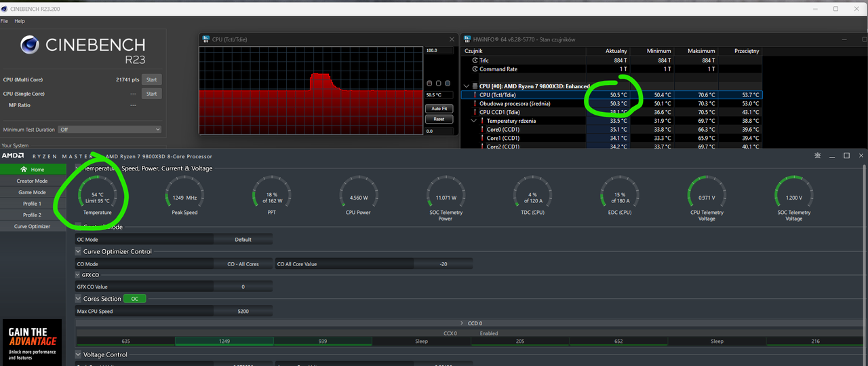Click the Ryzen Master settings bug icon
868x366 pixels.
817,155
